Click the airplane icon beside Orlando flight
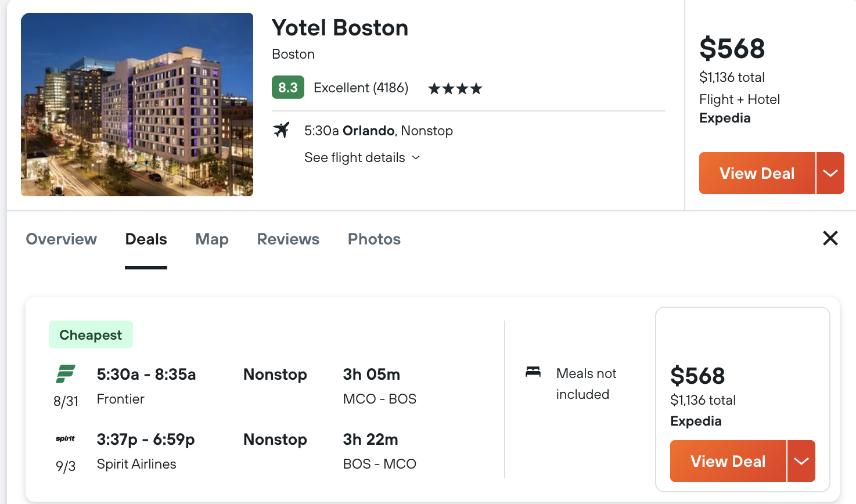Screen dimensions: 856x504 click(x=281, y=130)
